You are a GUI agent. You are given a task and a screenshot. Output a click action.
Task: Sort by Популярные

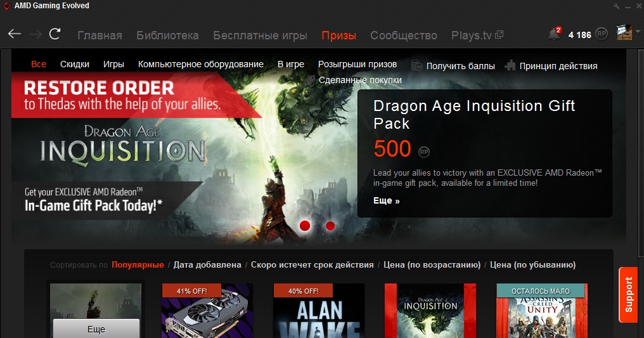coord(138,265)
